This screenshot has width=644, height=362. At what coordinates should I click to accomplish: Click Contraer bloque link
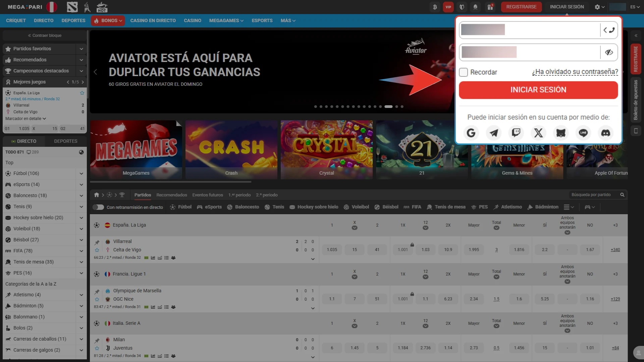tap(45, 36)
